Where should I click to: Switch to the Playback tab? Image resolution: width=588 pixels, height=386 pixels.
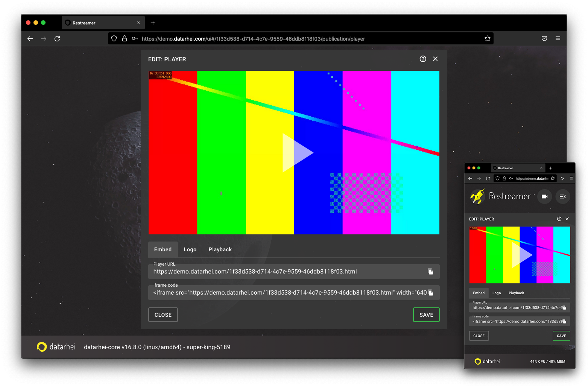tap(220, 249)
